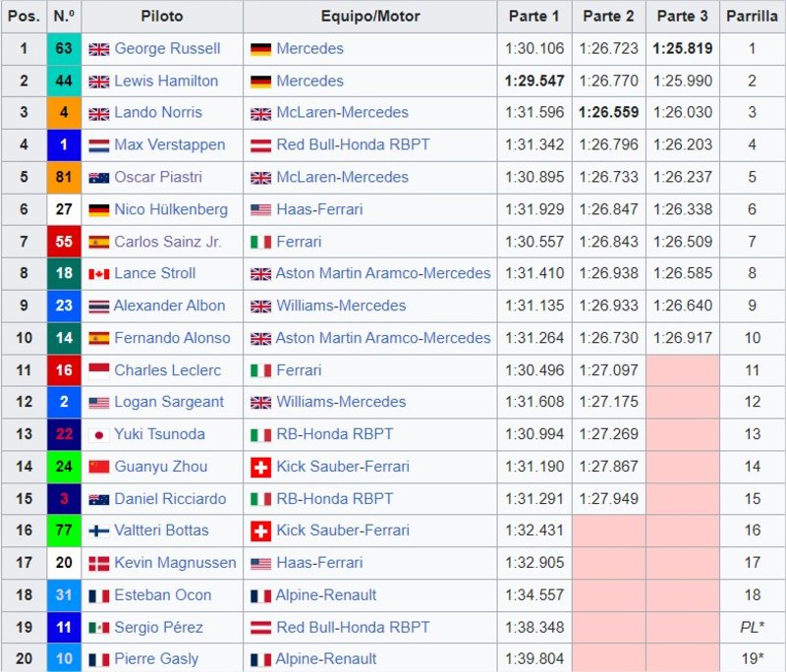Click the US flag next to Logan Sargeant
The width and height of the screenshot is (786, 672).
(x=99, y=403)
